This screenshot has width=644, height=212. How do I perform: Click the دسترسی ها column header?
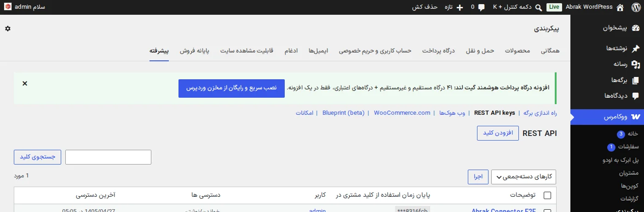[207, 195]
